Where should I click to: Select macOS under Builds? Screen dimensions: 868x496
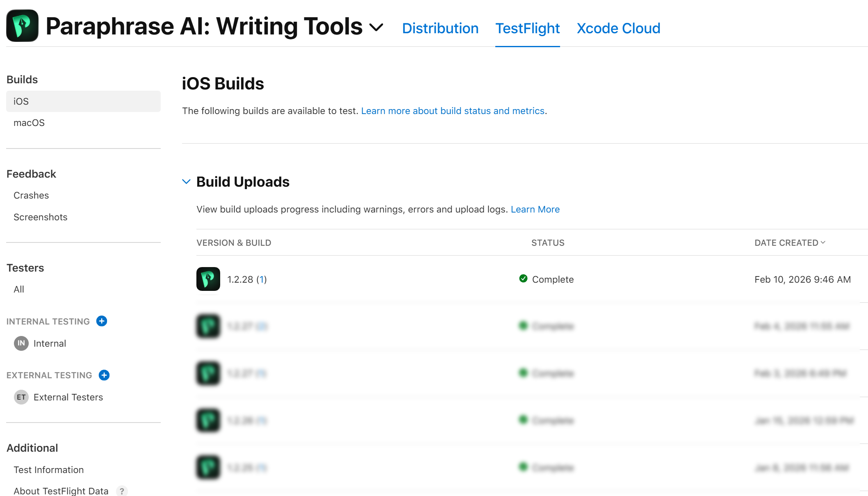[29, 123]
